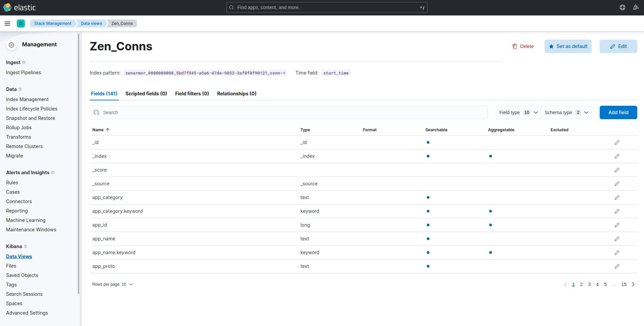This screenshot has height=326, width=644.
Task: Open the space switcher with the D avatar
Action: [x=21, y=24]
